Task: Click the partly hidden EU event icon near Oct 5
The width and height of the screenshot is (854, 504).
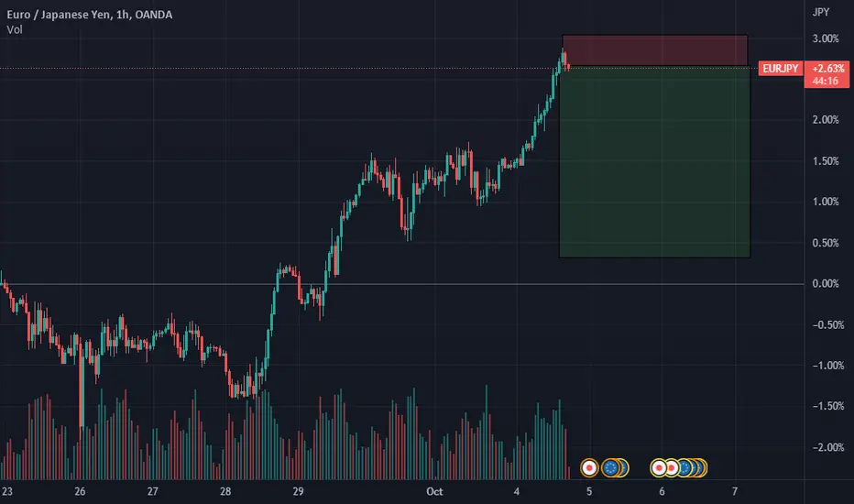Action: click(625, 467)
